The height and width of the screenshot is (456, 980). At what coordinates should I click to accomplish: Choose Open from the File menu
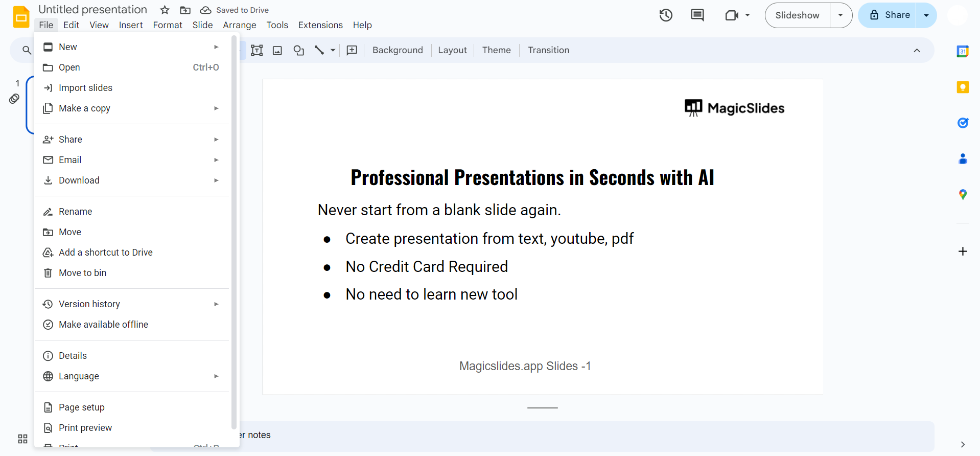[132, 67]
